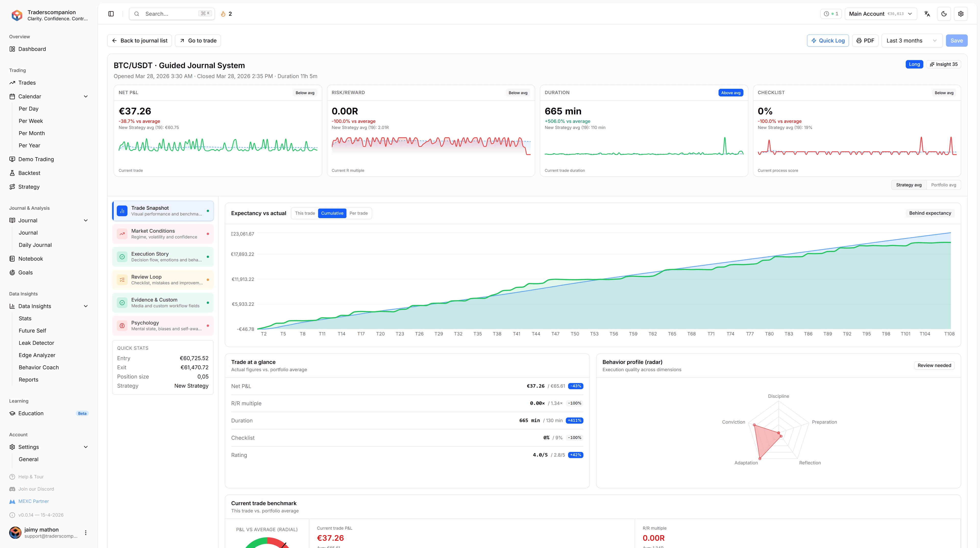Click the Trade Snapshot chart icon

pos(122,211)
